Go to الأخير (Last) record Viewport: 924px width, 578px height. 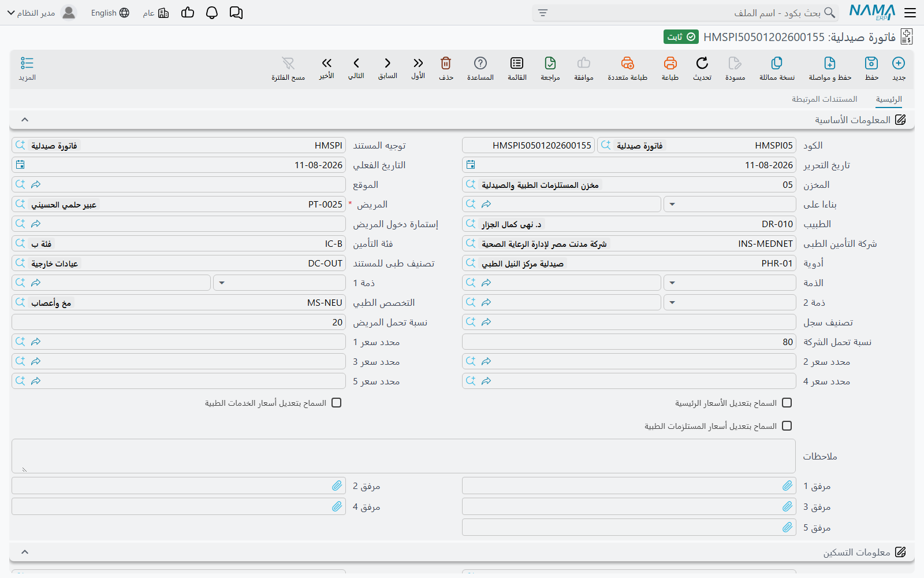click(327, 63)
